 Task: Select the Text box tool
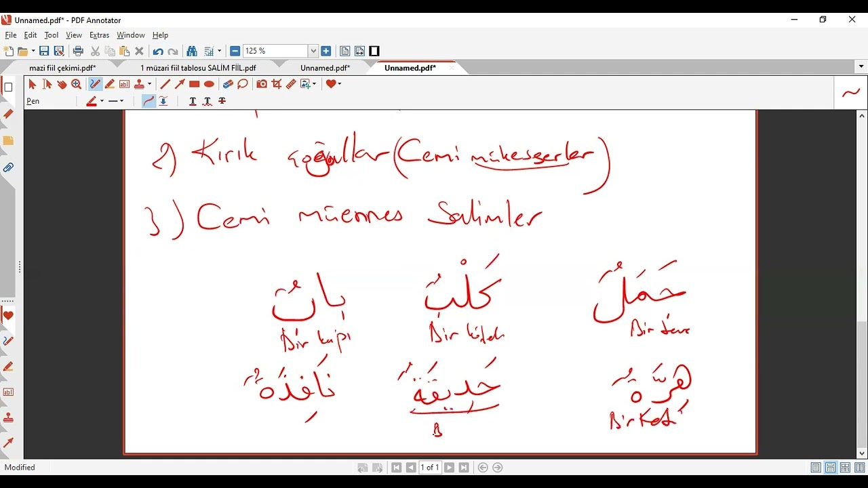coord(125,84)
